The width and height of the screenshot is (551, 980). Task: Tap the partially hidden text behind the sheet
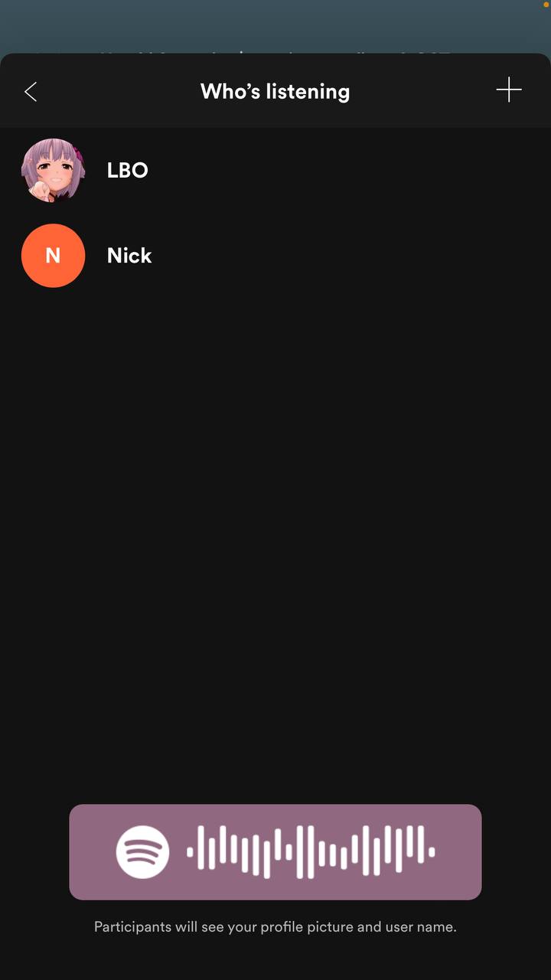click(245, 55)
